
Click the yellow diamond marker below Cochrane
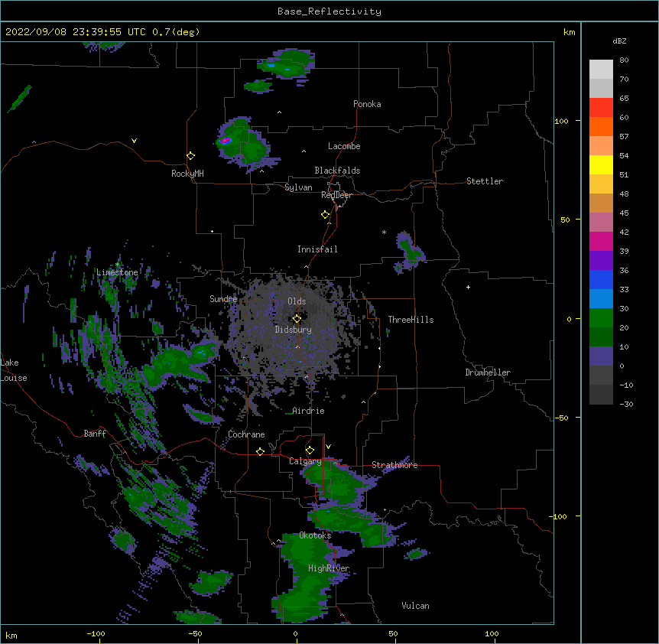click(260, 451)
